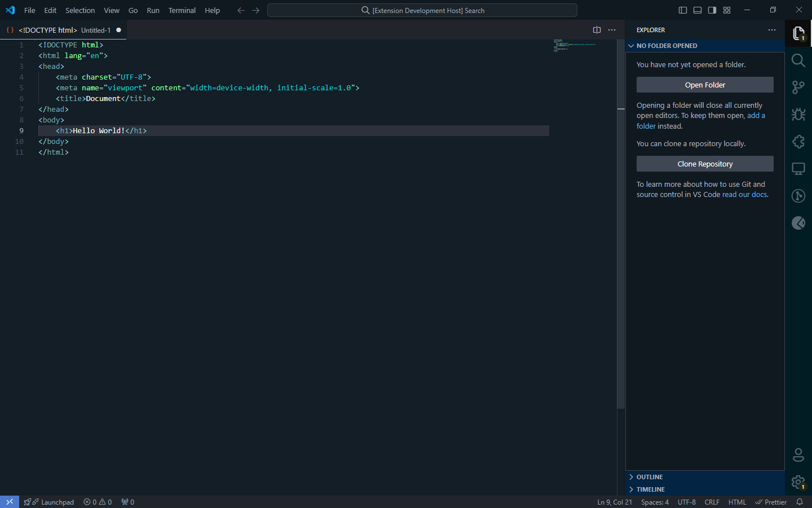Click the Split Editor Right icon
The image size is (812, 508).
597,30
